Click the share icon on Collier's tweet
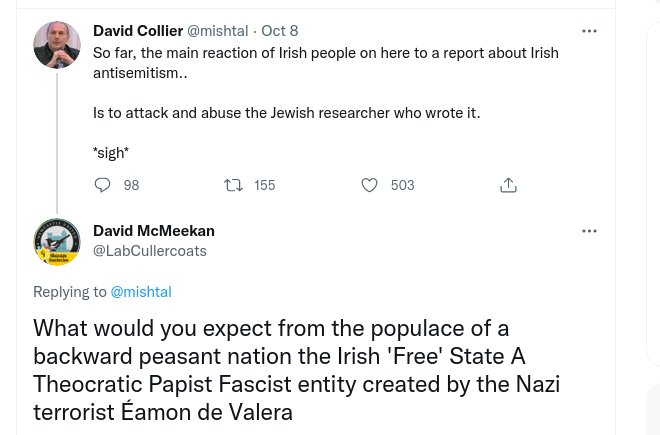This screenshot has height=435, width=660. pos(508,185)
